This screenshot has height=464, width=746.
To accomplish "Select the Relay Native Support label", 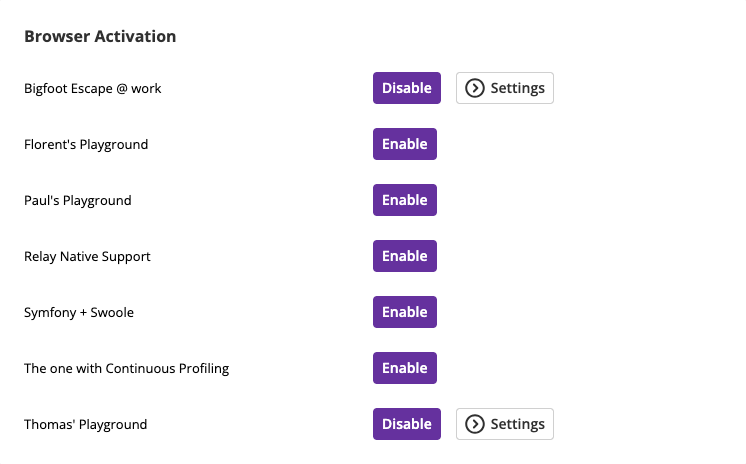I will (x=87, y=257).
